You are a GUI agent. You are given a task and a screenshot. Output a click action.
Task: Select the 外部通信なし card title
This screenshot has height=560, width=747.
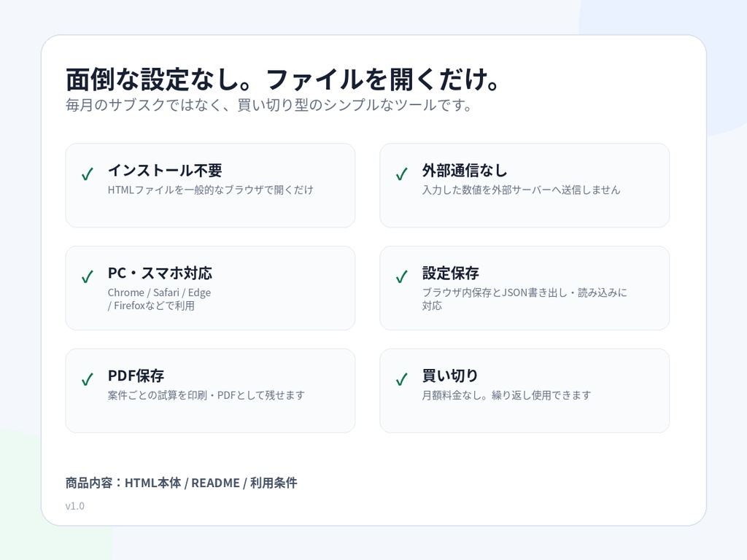pos(465,171)
